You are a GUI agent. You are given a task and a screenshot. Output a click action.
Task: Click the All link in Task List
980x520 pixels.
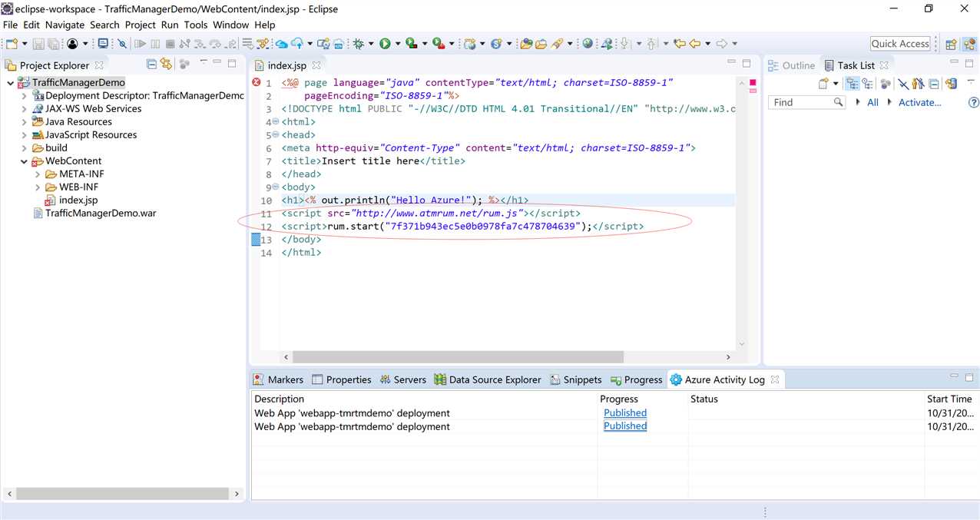pos(872,102)
